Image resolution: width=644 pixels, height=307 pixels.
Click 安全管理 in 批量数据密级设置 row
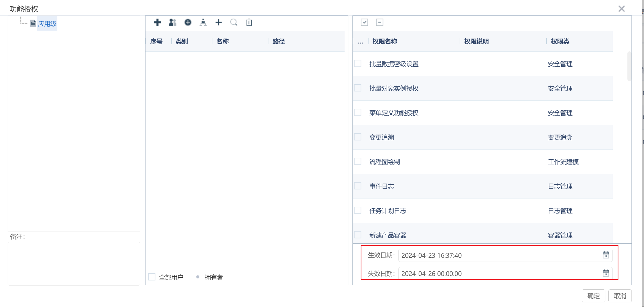point(560,64)
